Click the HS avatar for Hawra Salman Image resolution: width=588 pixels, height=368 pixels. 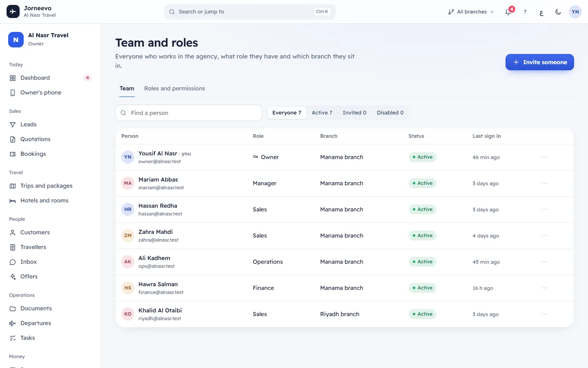coord(128,288)
